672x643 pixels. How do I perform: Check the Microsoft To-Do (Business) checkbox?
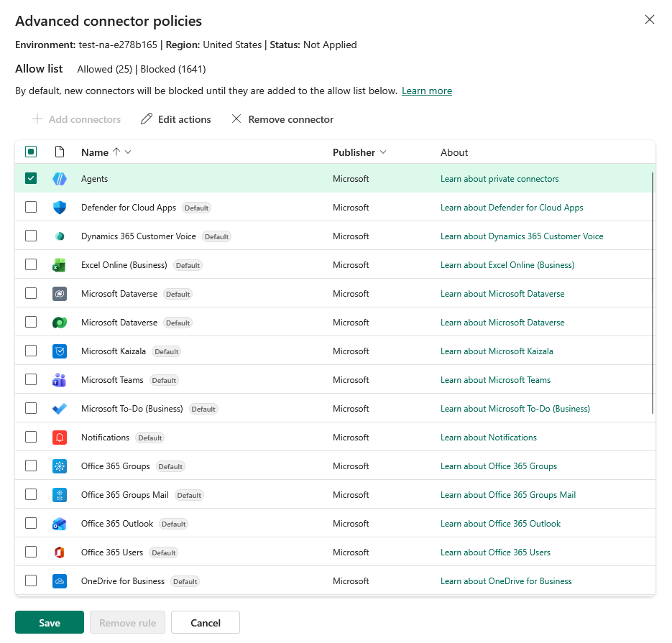pos(31,408)
